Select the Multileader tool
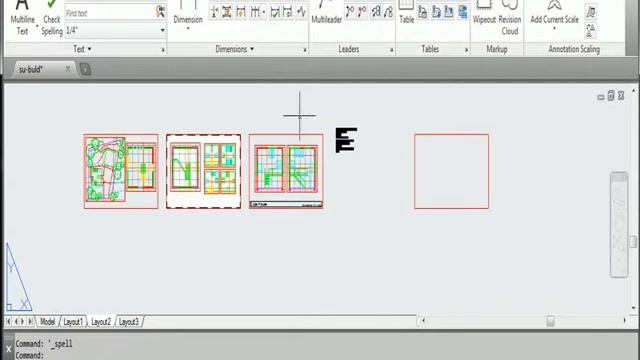This screenshot has width=640, height=360. point(327,13)
